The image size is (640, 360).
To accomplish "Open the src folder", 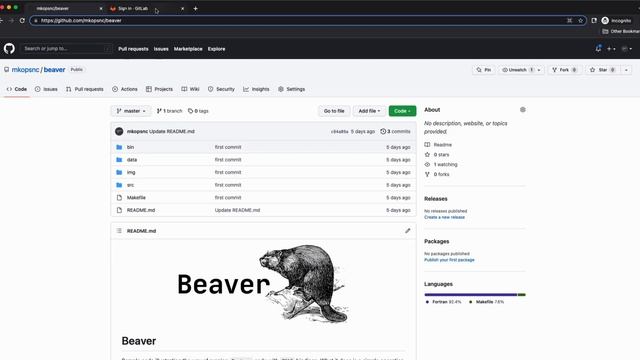I will click(130, 185).
